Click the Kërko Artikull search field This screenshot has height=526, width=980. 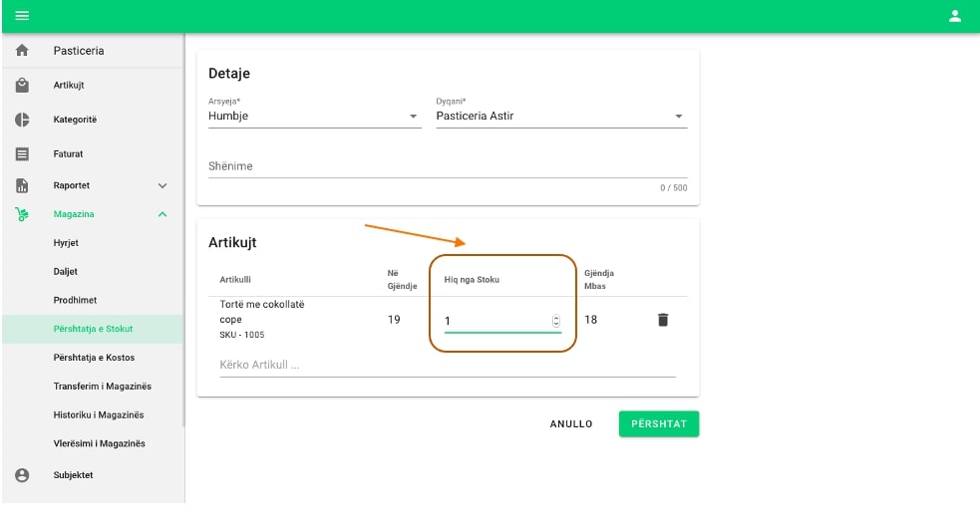pyautogui.click(x=446, y=365)
